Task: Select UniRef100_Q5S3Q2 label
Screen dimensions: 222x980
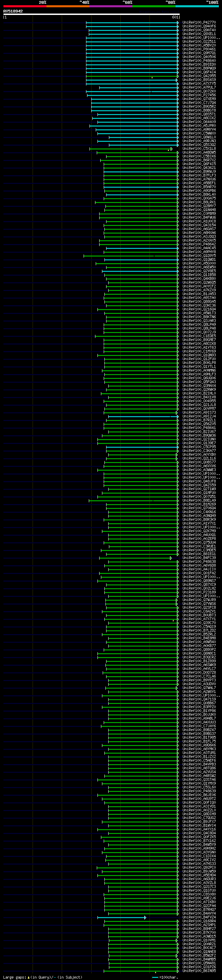Action: pyautogui.click(x=199, y=145)
